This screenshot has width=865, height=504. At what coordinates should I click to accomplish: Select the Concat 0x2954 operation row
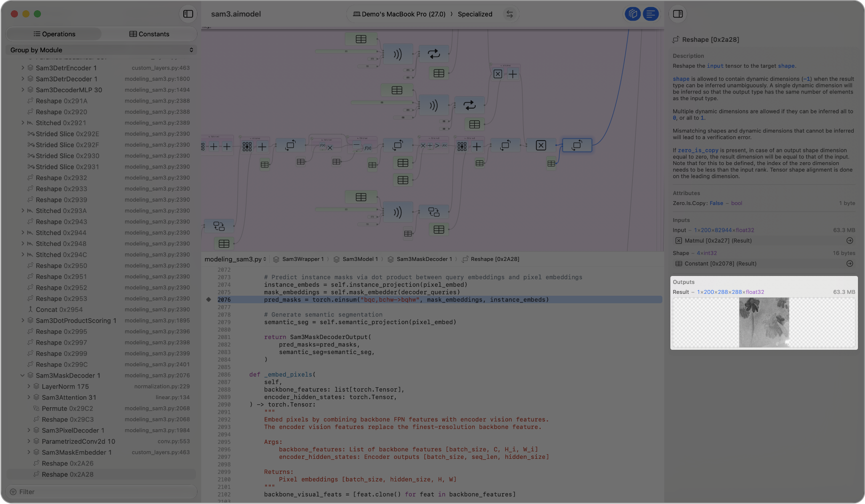click(x=101, y=310)
